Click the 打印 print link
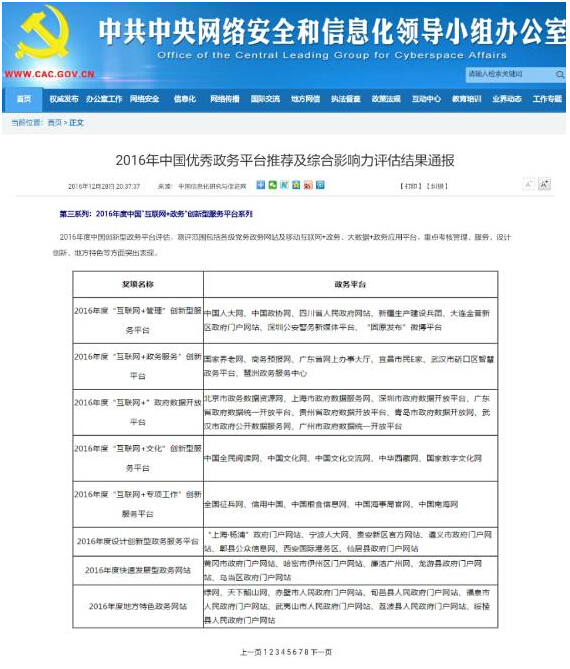 coord(410,186)
